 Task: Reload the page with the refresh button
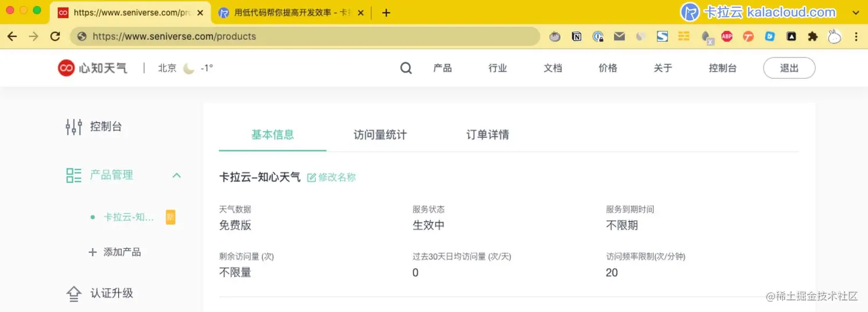pyautogui.click(x=55, y=36)
